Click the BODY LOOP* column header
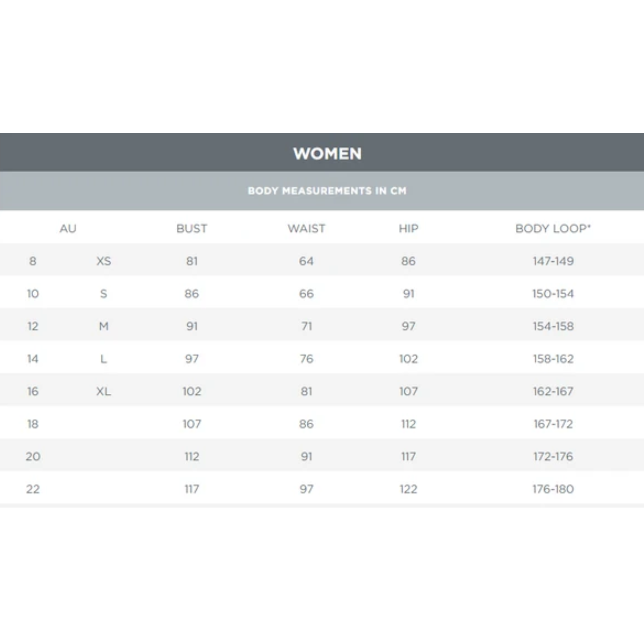The width and height of the screenshot is (644, 644). (x=553, y=229)
